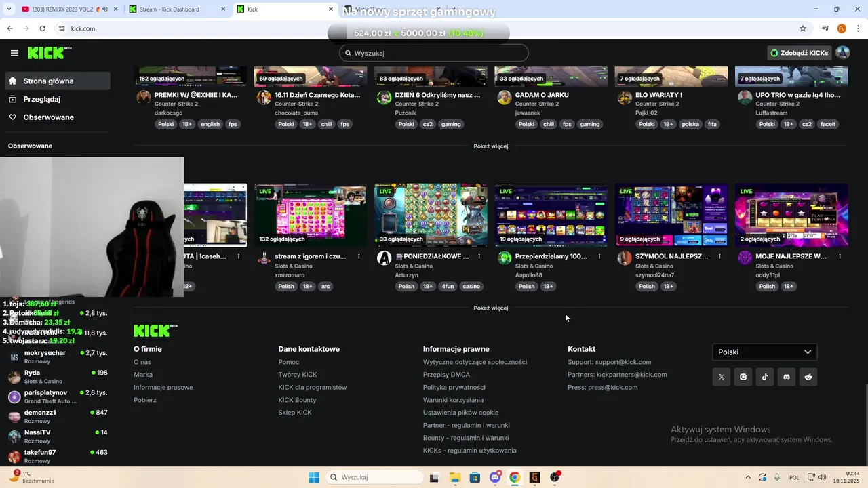Screen dimensions: 868x488
Task: Open the Polski language dropdown
Action: coord(764,352)
